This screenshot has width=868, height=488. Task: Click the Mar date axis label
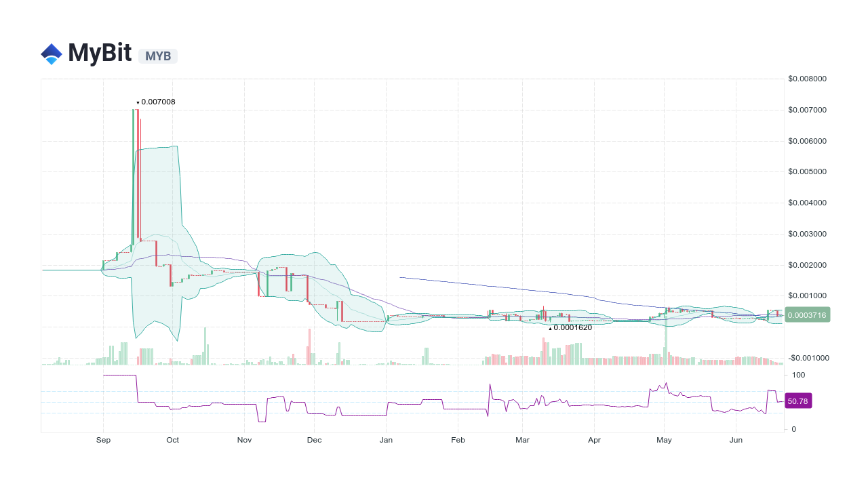(522, 440)
